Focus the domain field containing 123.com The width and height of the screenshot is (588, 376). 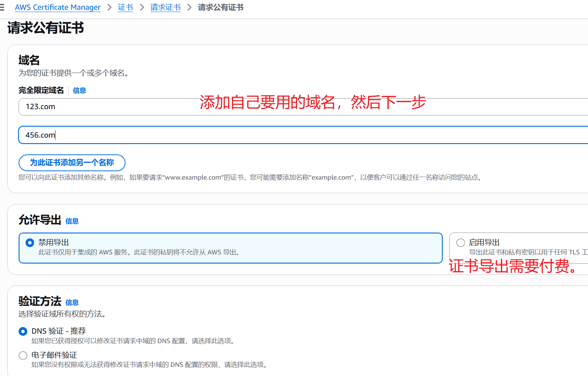coord(109,107)
